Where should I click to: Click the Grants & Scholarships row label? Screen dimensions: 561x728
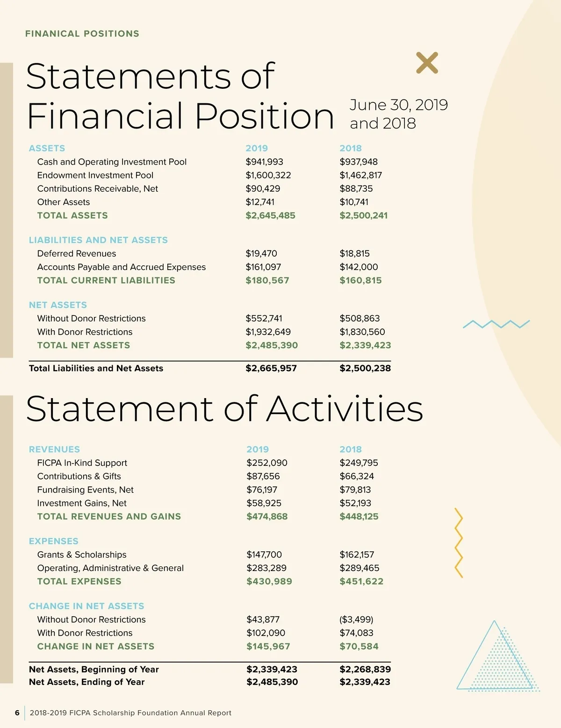point(82,555)
